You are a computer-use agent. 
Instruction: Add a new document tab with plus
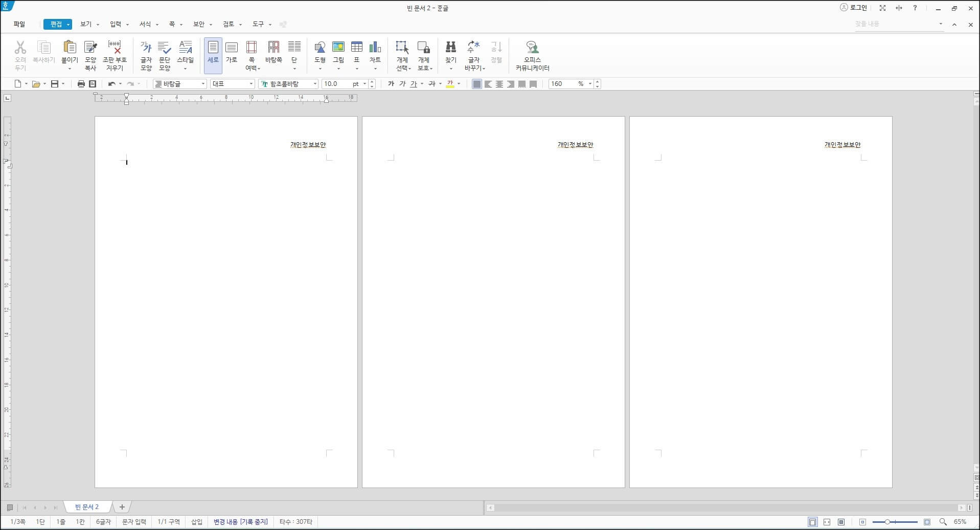(122, 507)
